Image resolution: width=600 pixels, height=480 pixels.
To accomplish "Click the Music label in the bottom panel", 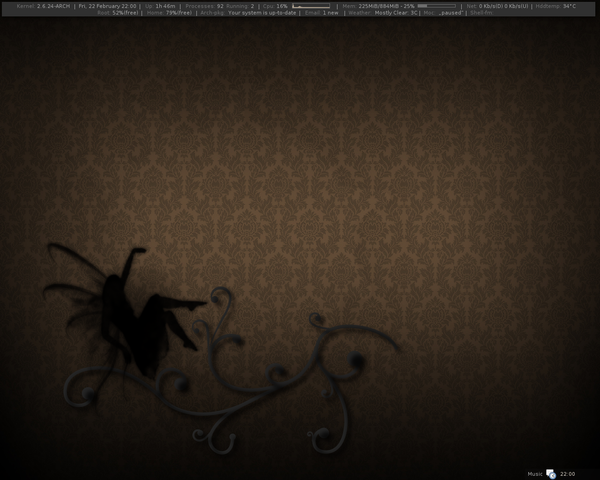I will pos(535,474).
